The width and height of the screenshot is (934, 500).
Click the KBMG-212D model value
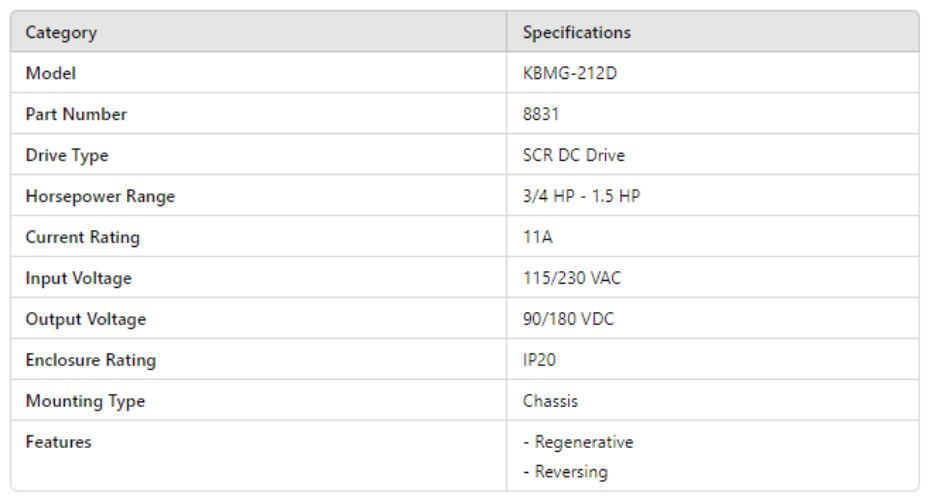pos(569,73)
